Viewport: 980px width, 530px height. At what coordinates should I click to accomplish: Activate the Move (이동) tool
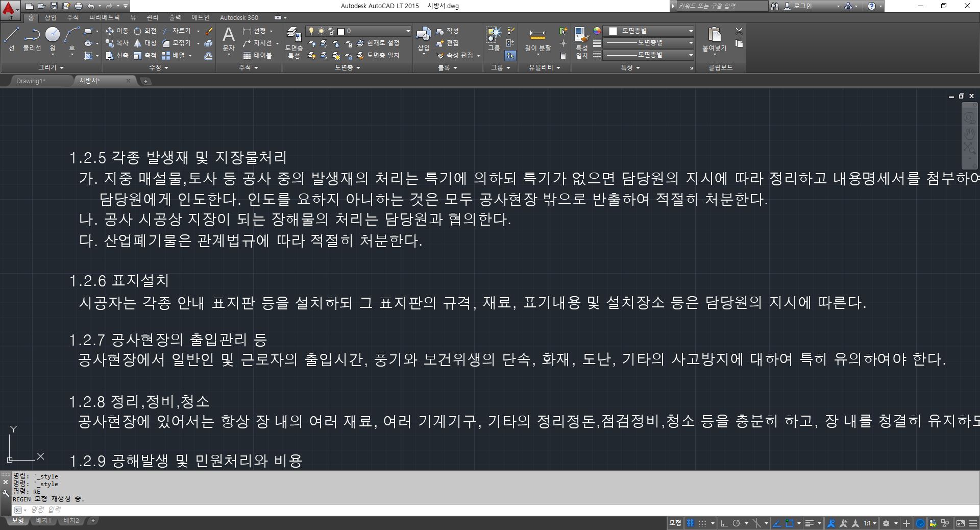(117, 31)
